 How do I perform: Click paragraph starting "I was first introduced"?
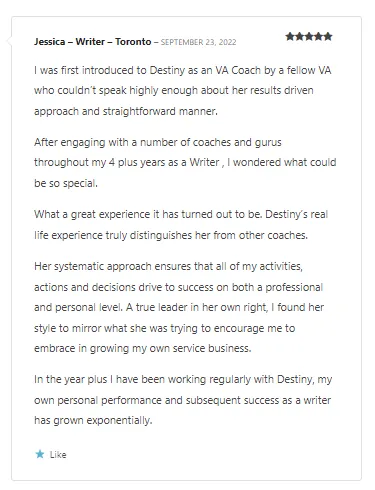(x=183, y=91)
